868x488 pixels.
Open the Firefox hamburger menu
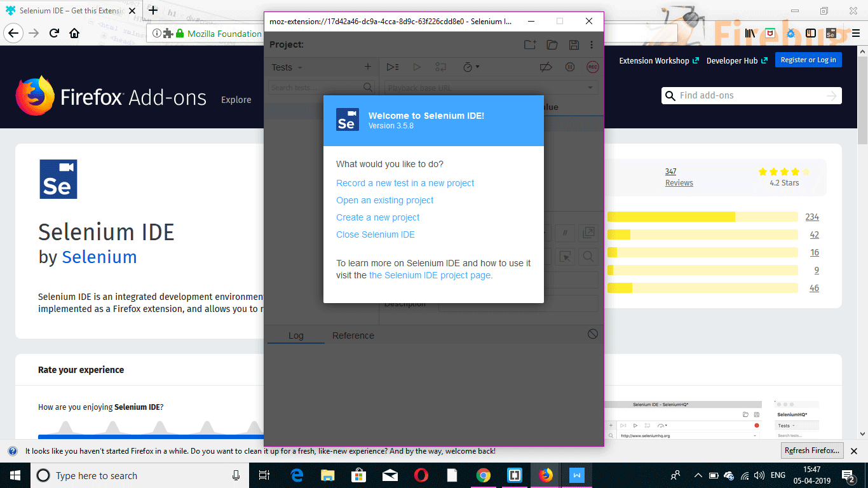pyautogui.click(x=855, y=33)
